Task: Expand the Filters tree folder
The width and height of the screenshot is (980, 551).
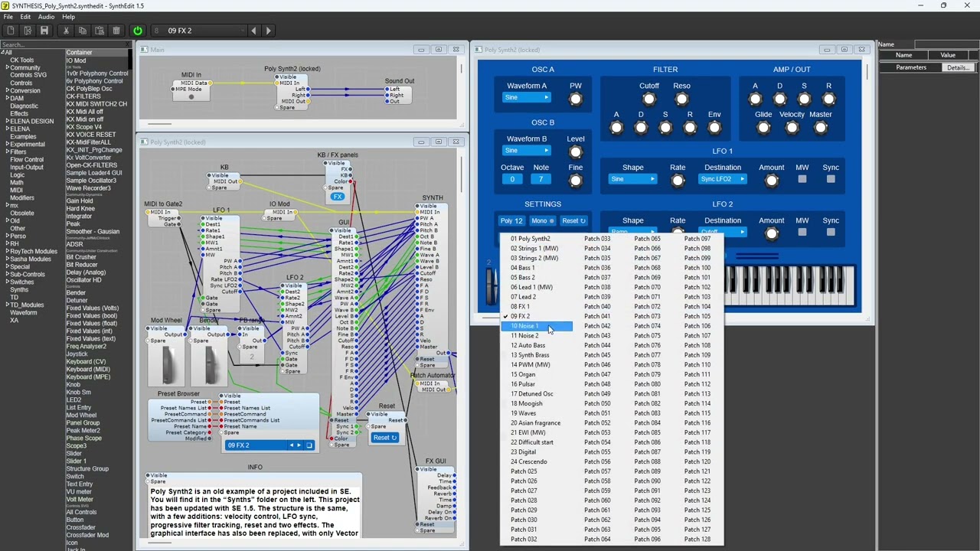Action: tap(8, 152)
